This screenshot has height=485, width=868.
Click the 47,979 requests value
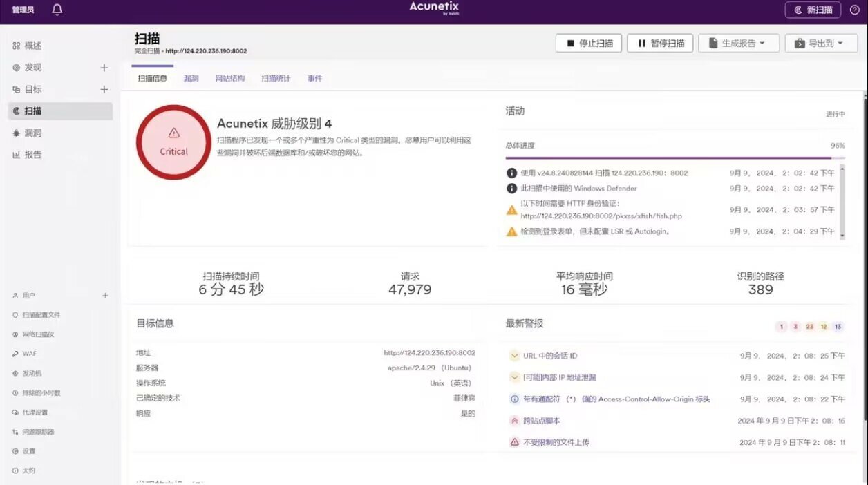coord(410,289)
